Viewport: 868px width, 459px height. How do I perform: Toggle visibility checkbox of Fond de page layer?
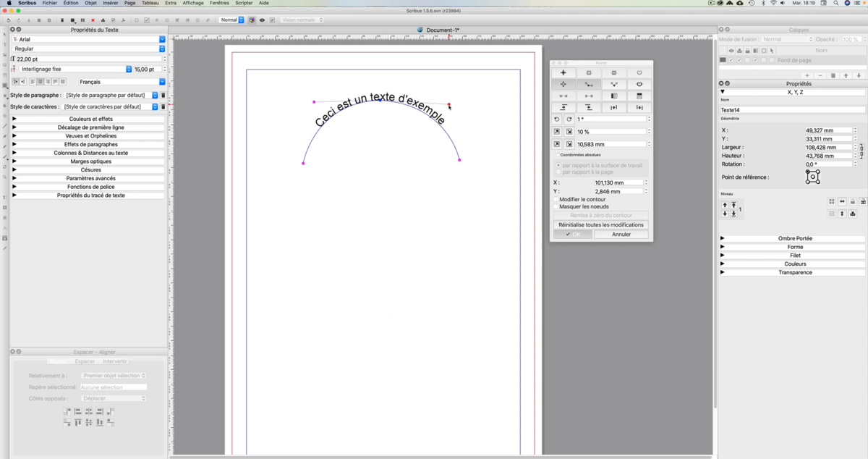(x=731, y=60)
